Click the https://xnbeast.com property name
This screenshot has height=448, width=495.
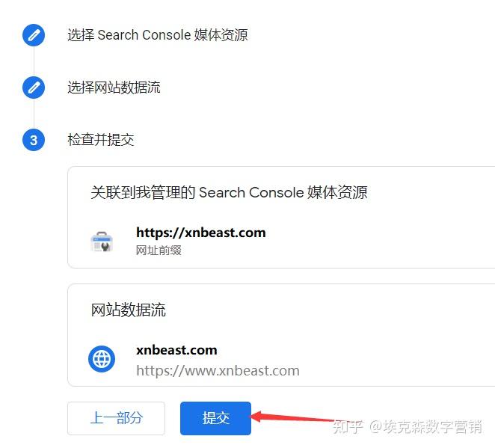(x=201, y=233)
